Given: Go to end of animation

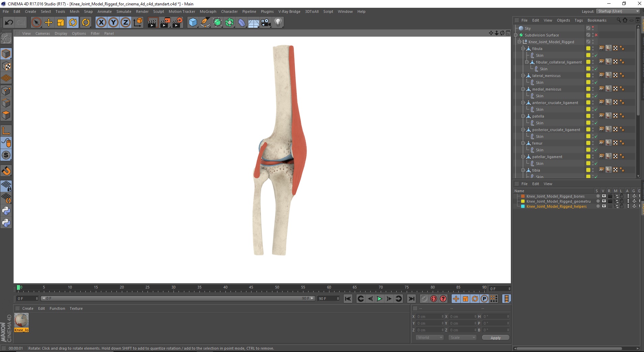Looking at the screenshot, I should [411, 299].
